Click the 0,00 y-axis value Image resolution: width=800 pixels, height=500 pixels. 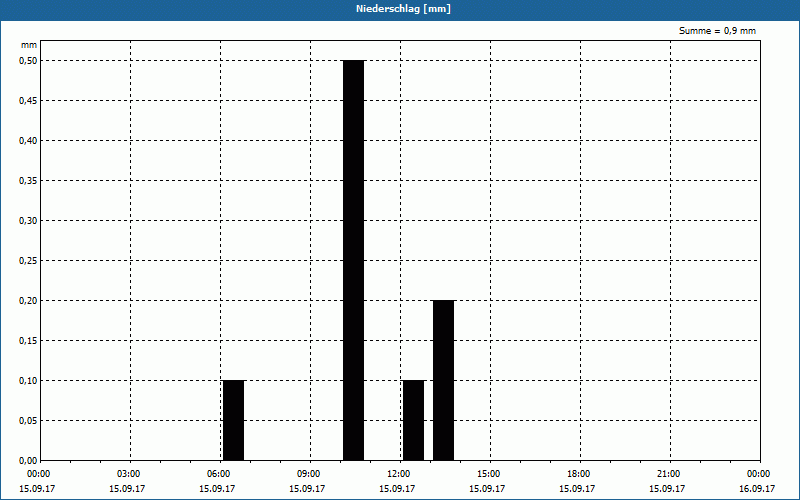coord(28,461)
